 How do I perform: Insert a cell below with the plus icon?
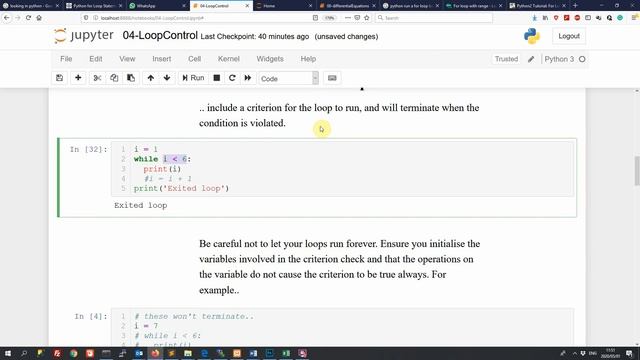click(x=78, y=78)
